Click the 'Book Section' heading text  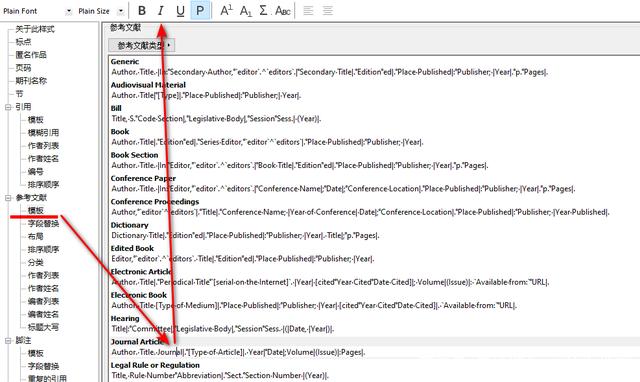pos(134,155)
